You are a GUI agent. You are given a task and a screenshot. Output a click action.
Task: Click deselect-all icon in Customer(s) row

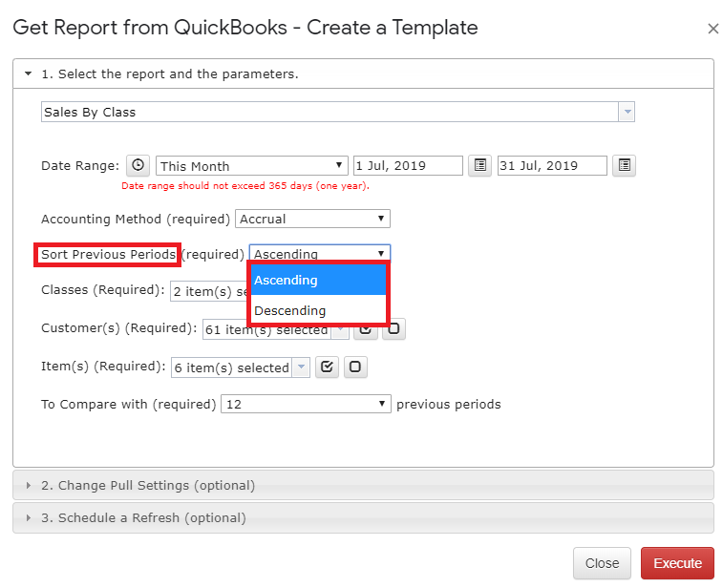(x=394, y=329)
